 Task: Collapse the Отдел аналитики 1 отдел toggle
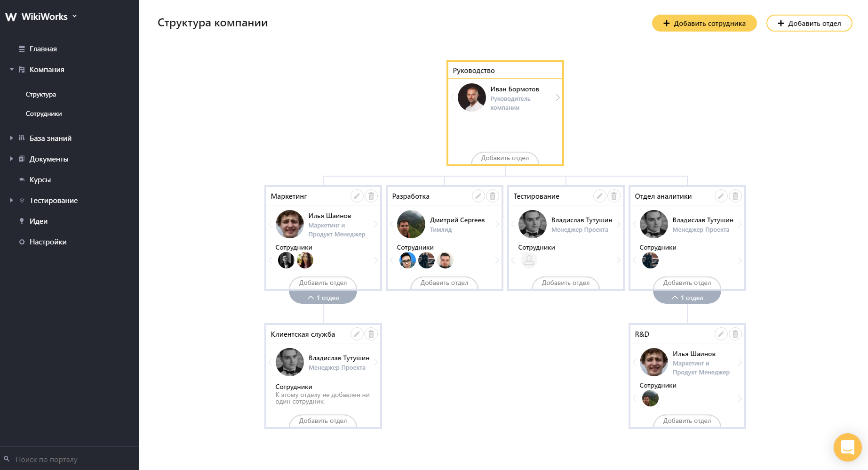point(687,298)
